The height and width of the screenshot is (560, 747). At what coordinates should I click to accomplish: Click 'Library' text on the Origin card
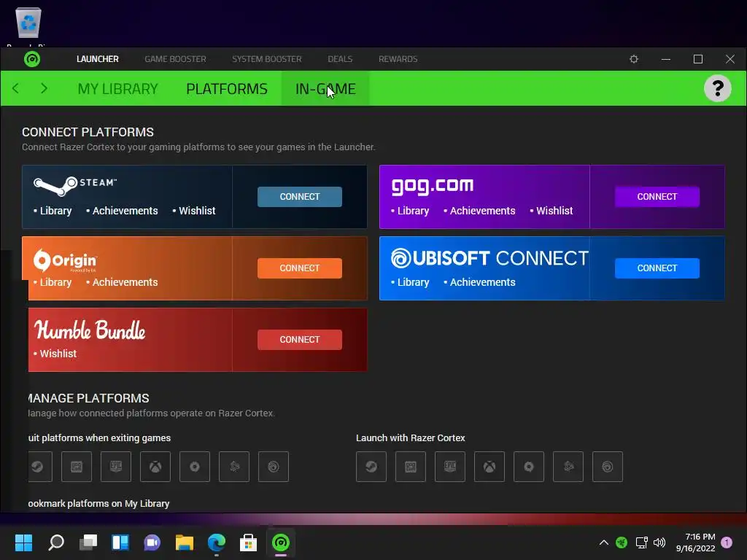click(x=55, y=282)
